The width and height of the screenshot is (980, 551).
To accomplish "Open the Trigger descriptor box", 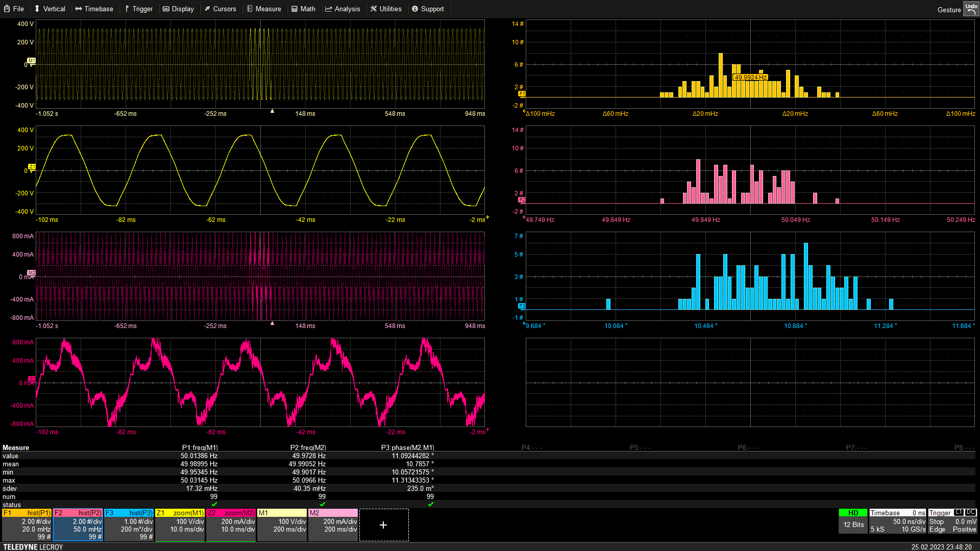I will coord(952,521).
